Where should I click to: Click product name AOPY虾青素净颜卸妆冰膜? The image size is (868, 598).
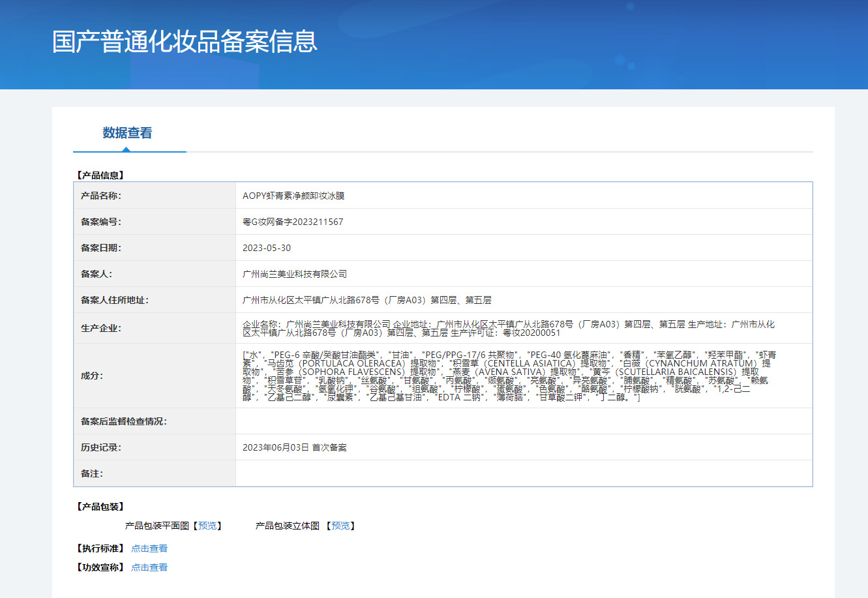pos(293,196)
